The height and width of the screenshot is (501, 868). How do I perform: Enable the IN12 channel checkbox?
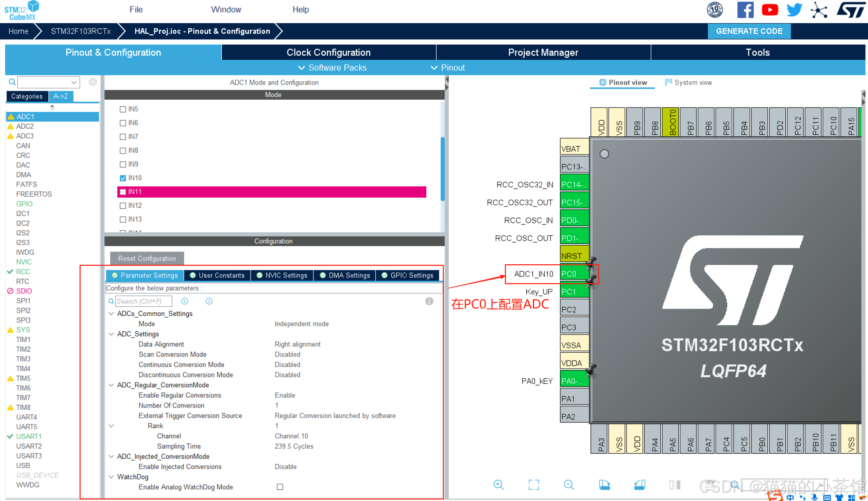(123, 206)
